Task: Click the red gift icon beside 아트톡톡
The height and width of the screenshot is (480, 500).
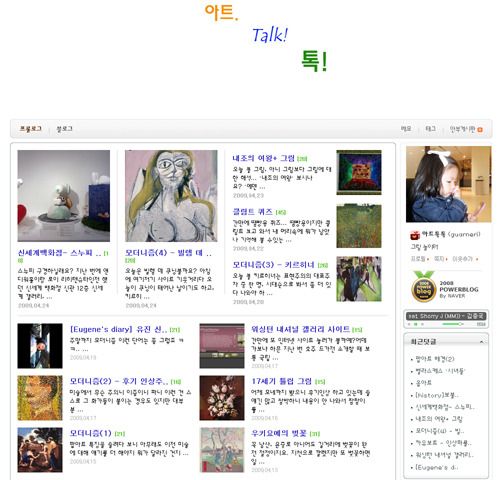Action: (415, 235)
